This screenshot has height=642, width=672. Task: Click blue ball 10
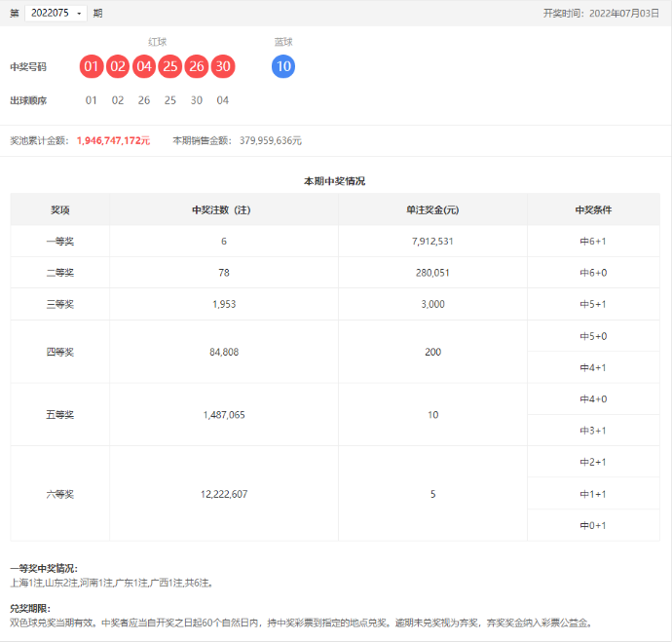click(x=283, y=66)
